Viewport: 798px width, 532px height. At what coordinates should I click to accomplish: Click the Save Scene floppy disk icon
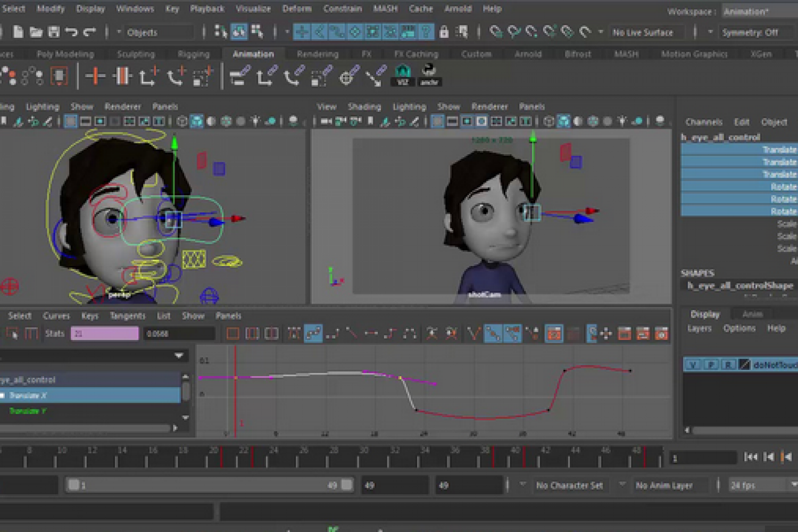click(54, 32)
